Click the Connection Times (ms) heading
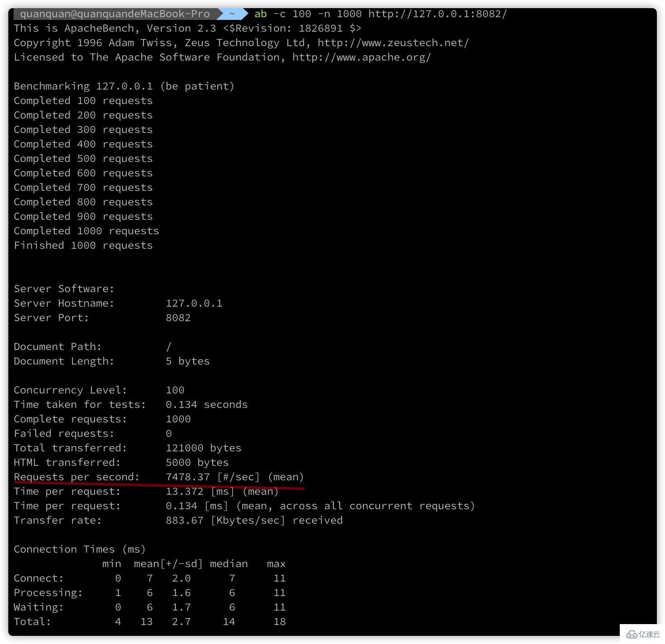This screenshot has height=644, width=665. tap(80, 549)
